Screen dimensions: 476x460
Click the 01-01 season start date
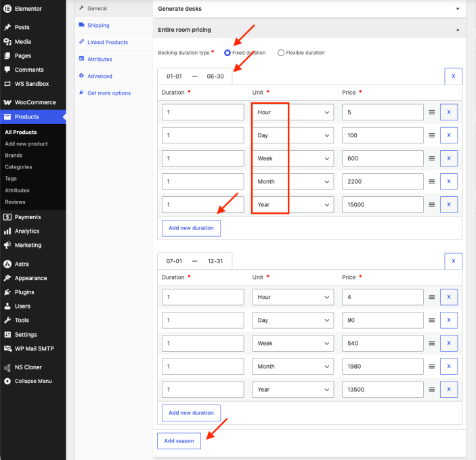click(x=174, y=76)
